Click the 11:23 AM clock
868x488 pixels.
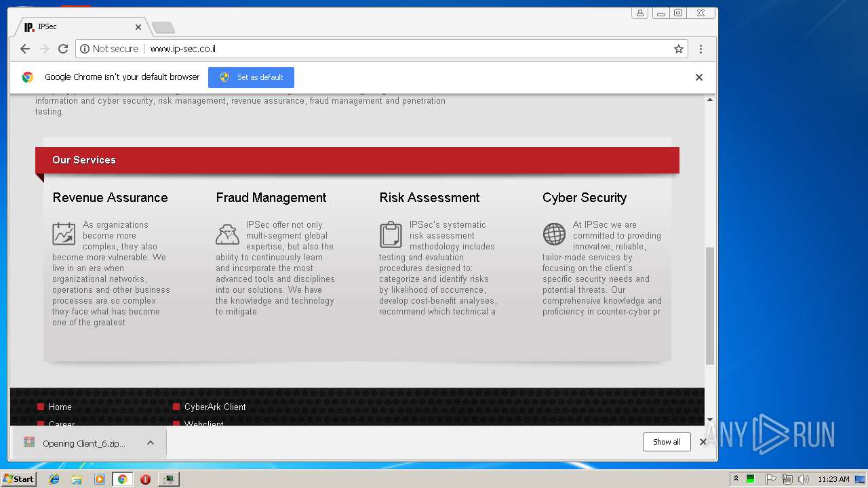[x=833, y=479]
